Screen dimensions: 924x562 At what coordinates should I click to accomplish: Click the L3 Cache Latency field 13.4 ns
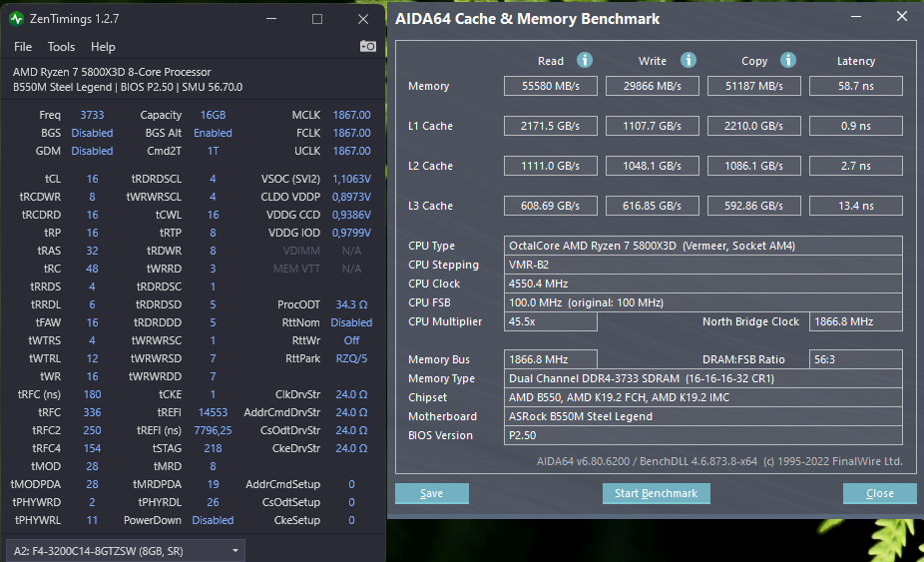tap(855, 206)
